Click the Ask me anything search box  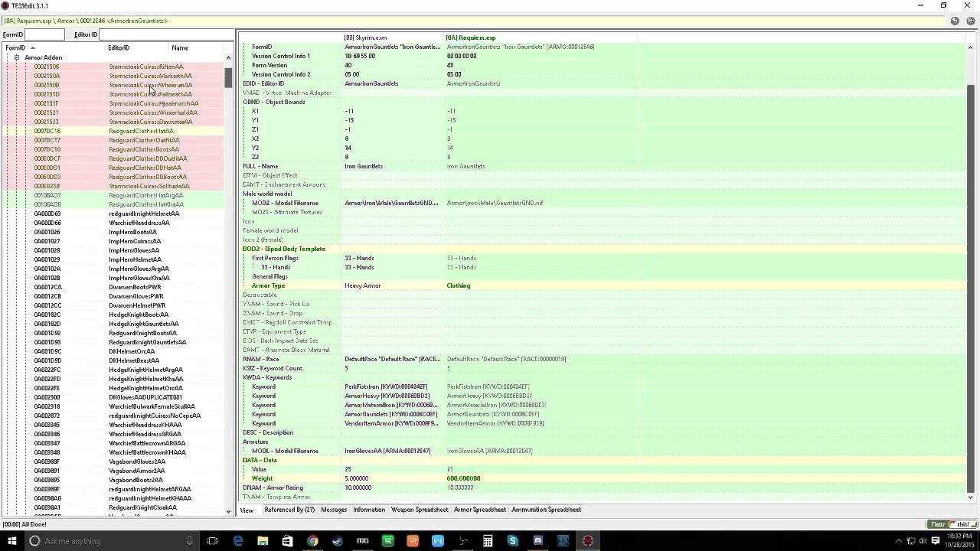point(111,541)
